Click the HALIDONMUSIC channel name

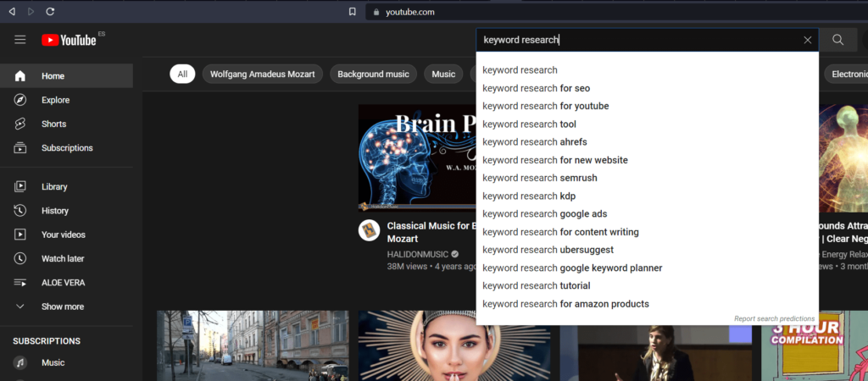tap(417, 254)
